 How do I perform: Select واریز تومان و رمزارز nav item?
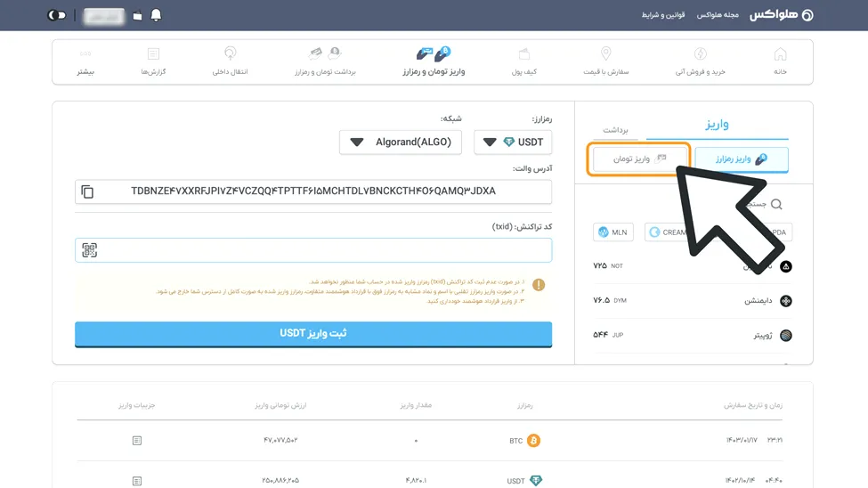click(434, 61)
